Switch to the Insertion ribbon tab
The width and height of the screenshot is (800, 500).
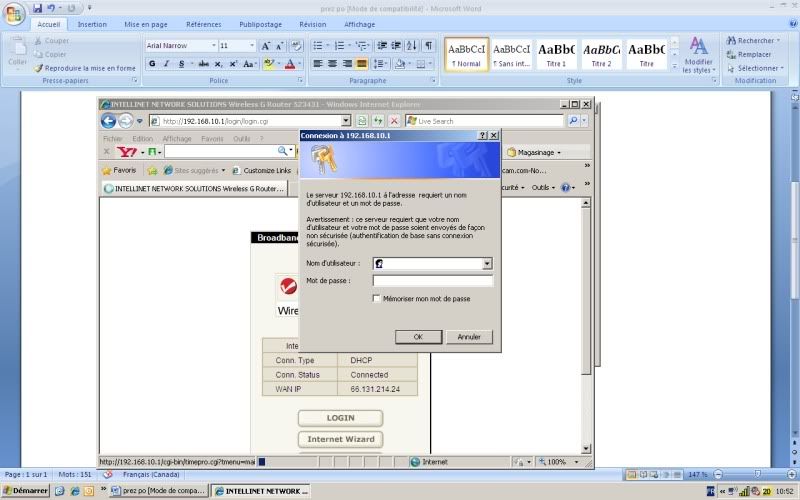click(x=92, y=24)
